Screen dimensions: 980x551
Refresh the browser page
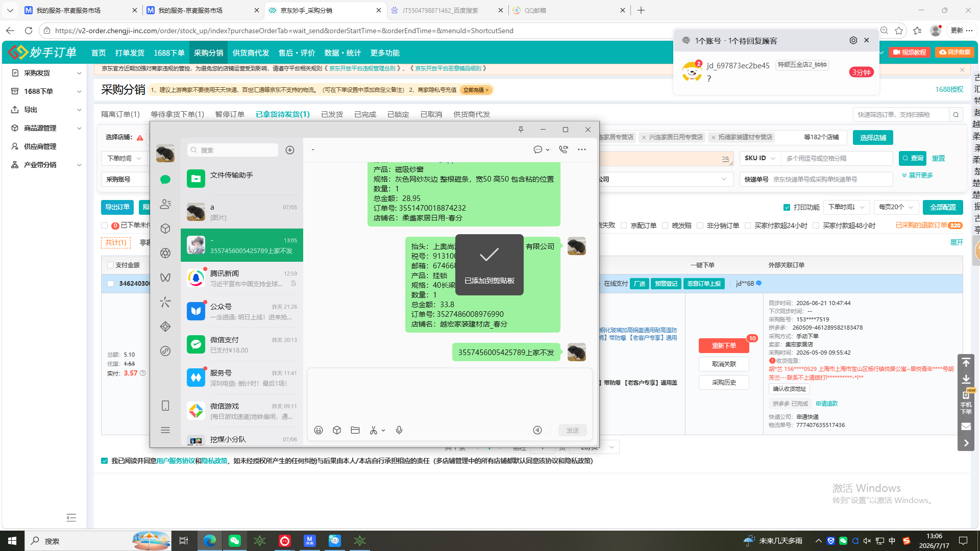coord(29,31)
